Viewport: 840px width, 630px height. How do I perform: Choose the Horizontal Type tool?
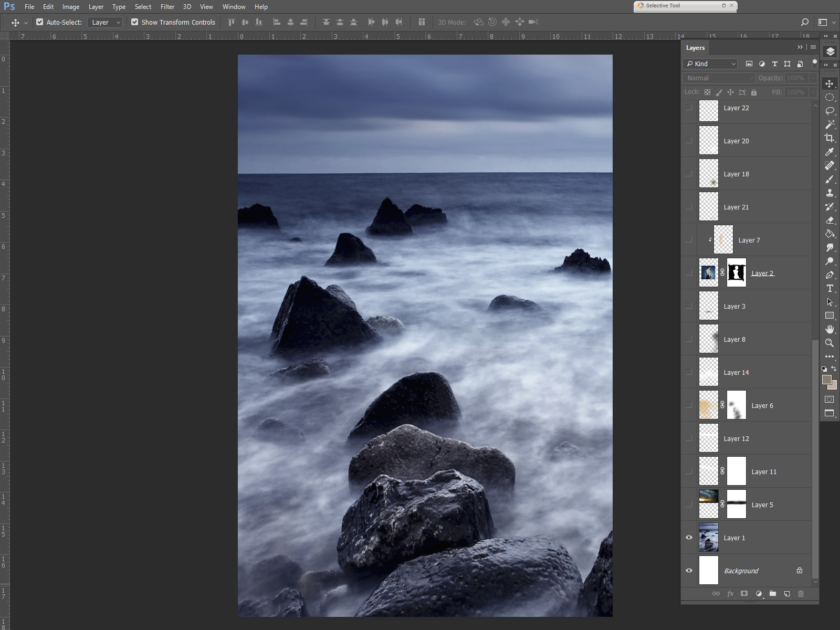(x=829, y=288)
